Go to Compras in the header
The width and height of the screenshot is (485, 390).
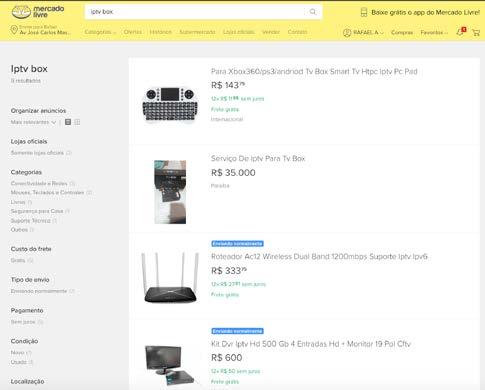pyautogui.click(x=402, y=32)
